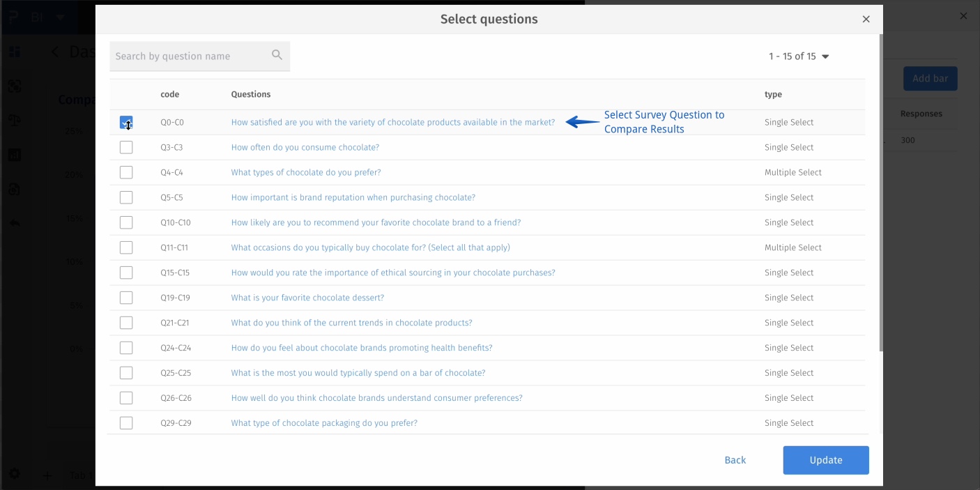Click the P logo in the top-left corner
The height and width of the screenshot is (490, 980).
12,17
